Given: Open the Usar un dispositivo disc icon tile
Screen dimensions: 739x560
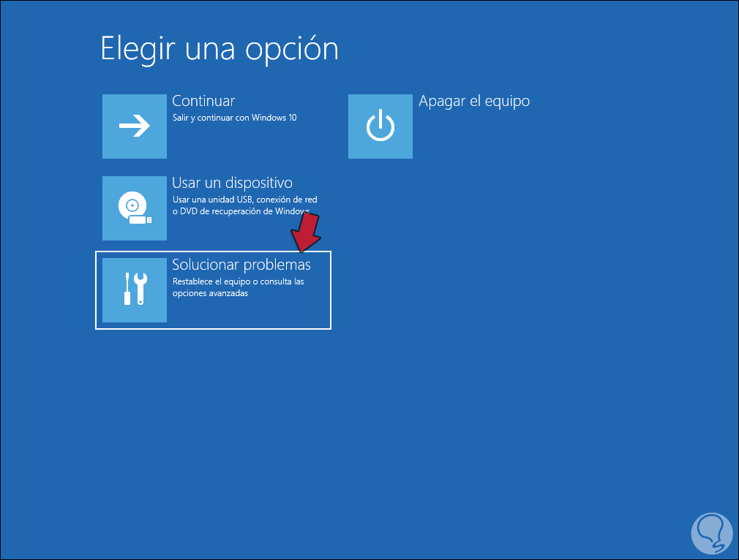Looking at the screenshot, I should [135, 208].
